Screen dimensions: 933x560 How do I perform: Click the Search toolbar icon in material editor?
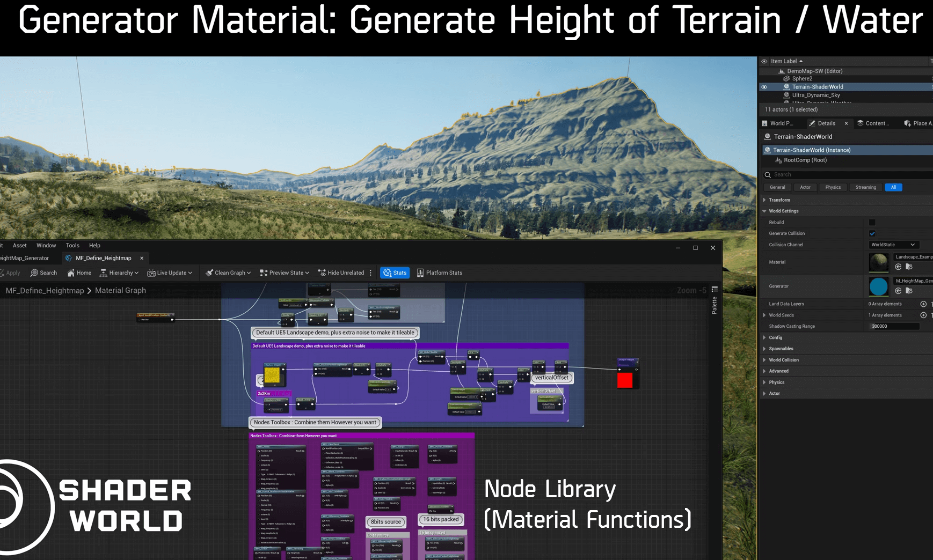click(x=43, y=272)
